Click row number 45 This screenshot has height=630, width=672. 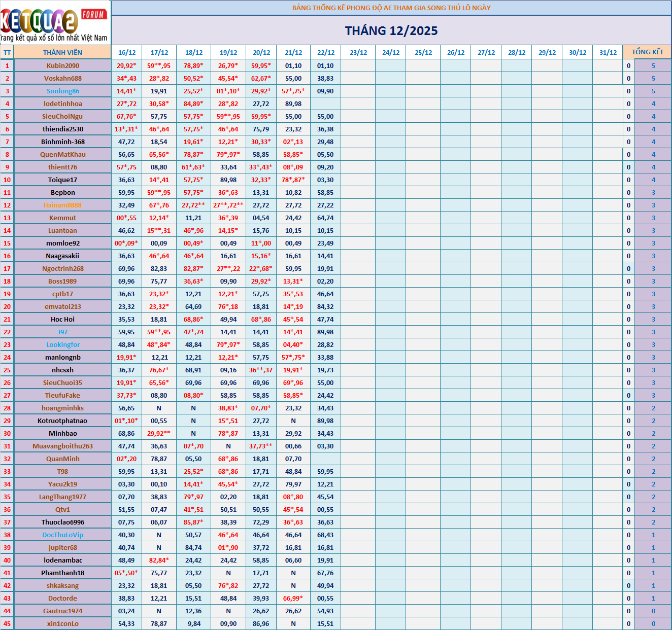7,623
